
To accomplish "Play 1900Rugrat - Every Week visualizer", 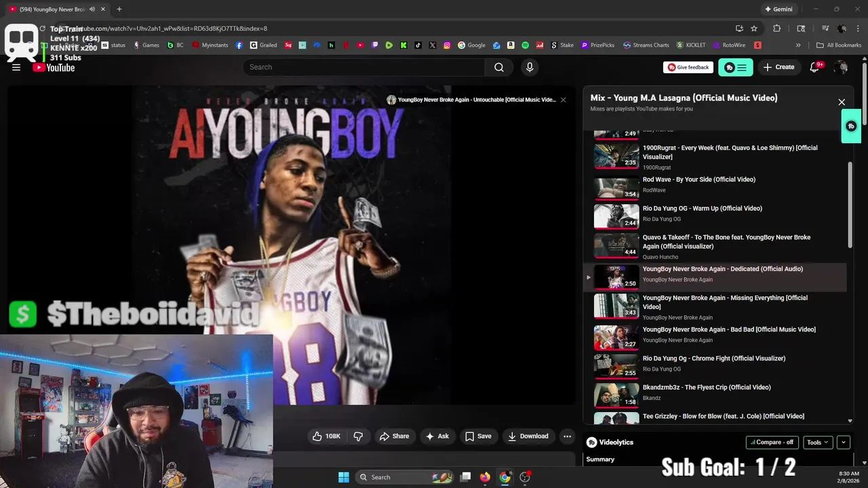I will tap(715, 157).
